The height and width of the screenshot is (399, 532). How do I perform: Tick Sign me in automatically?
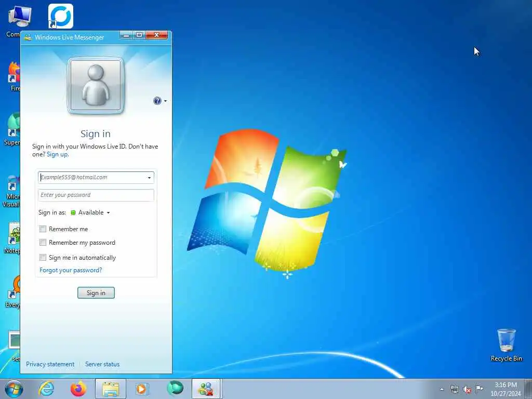click(43, 258)
